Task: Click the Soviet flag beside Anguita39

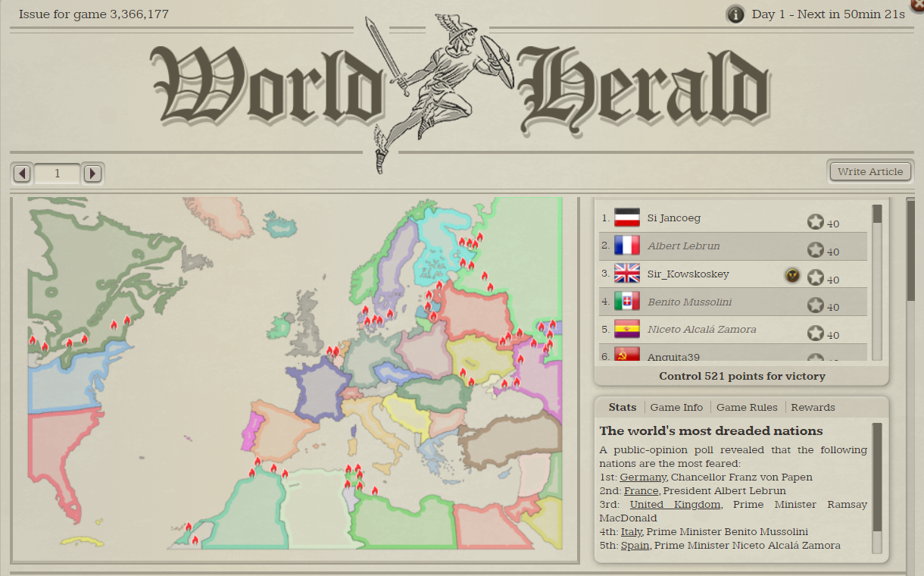Action: pyautogui.click(x=627, y=355)
